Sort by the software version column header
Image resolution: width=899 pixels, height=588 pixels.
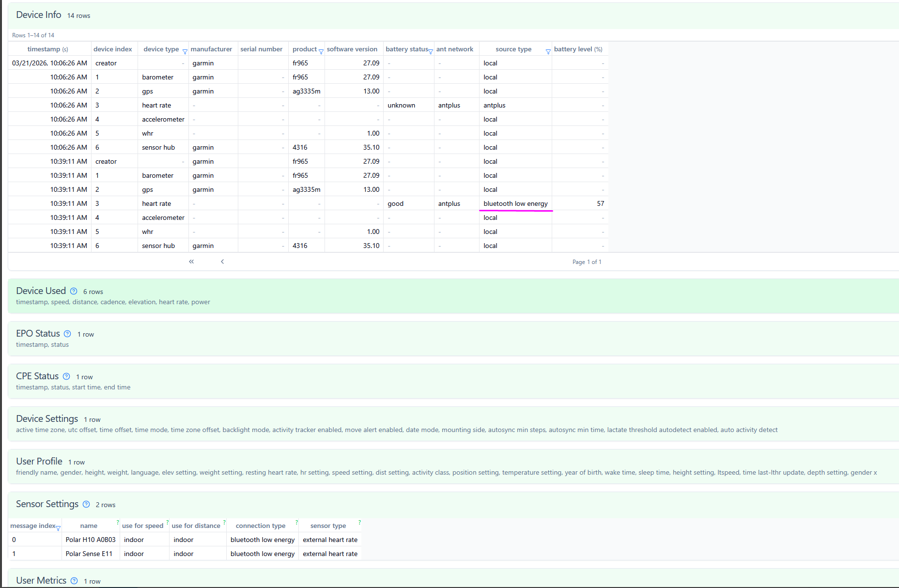[x=352, y=49]
